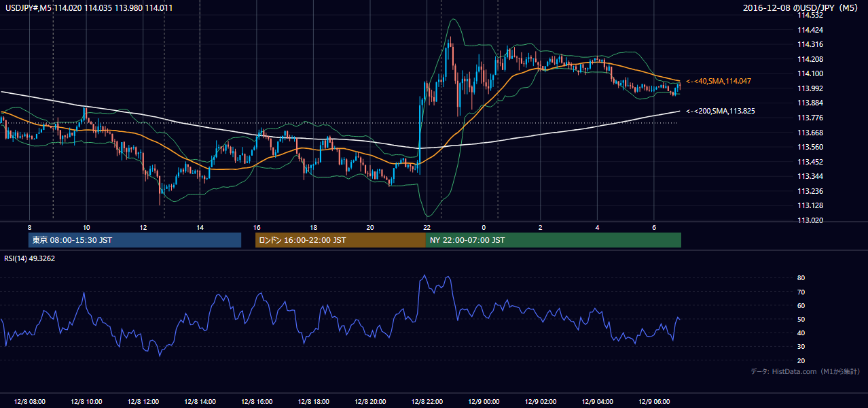Click the hour 22 tick on price chart
This screenshot has height=408, width=868.
coord(427,226)
